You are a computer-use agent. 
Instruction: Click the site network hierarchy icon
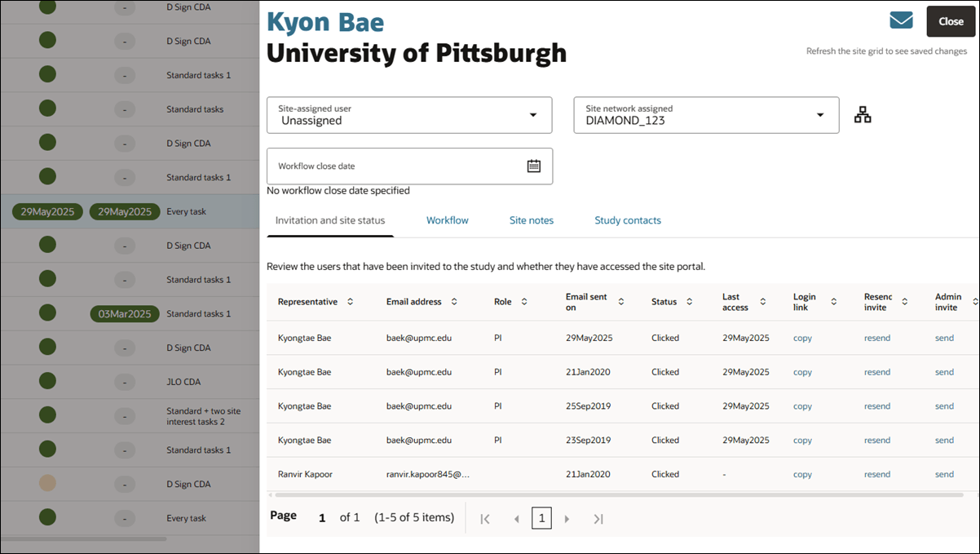coord(863,114)
